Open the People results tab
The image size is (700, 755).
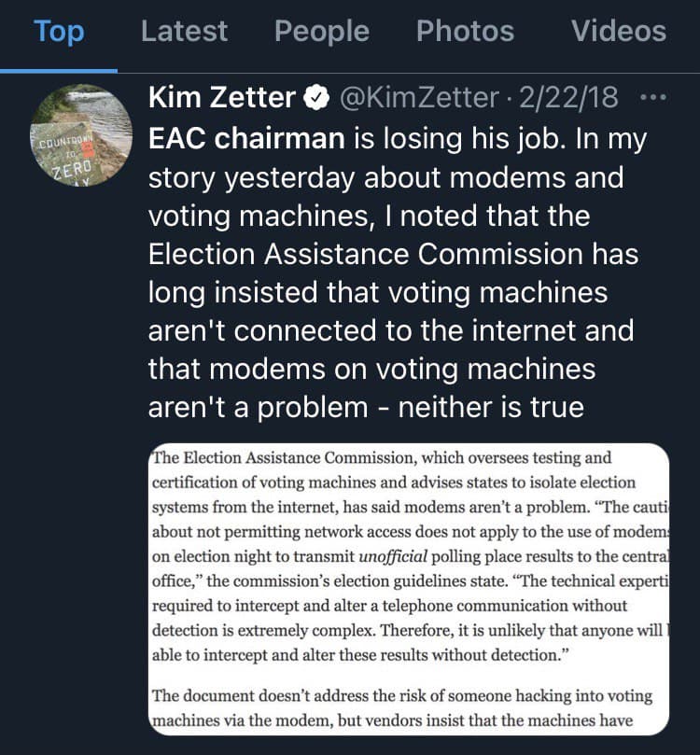pyautogui.click(x=321, y=32)
